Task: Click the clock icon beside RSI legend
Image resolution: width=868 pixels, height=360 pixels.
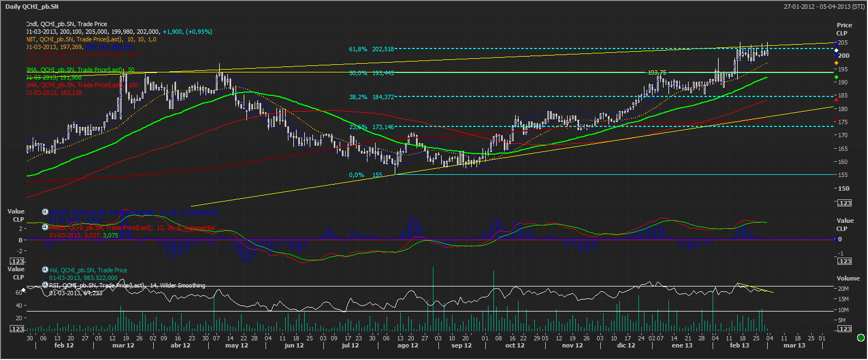Action: tap(45, 285)
